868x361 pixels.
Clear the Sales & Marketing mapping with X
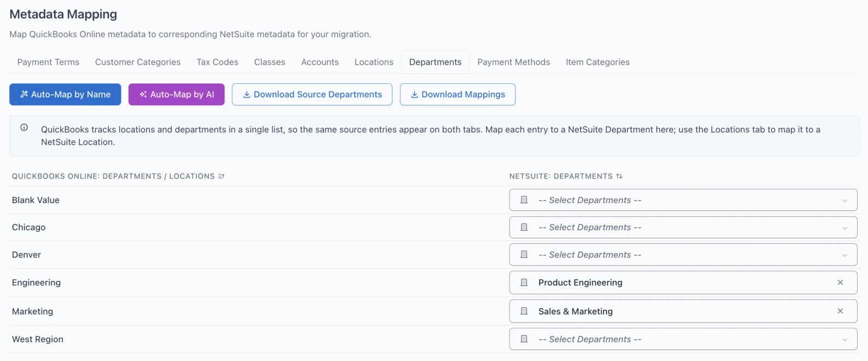840,311
